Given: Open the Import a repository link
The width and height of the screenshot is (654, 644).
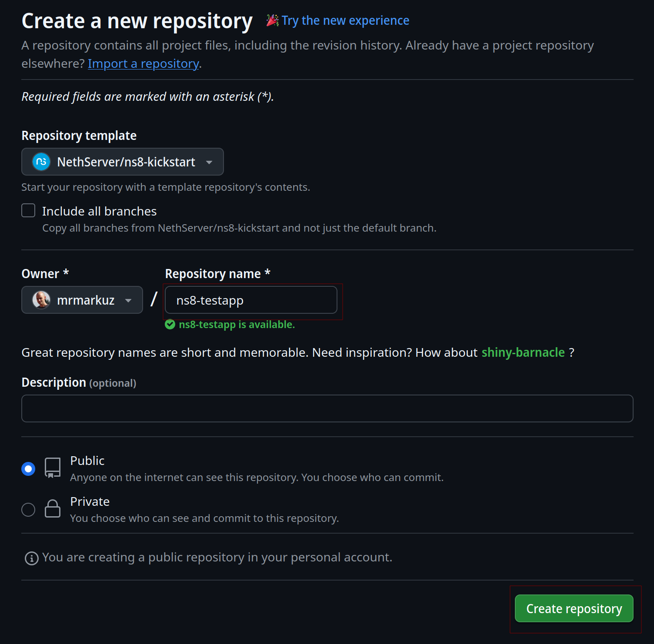Looking at the screenshot, I should click(143, 64).
